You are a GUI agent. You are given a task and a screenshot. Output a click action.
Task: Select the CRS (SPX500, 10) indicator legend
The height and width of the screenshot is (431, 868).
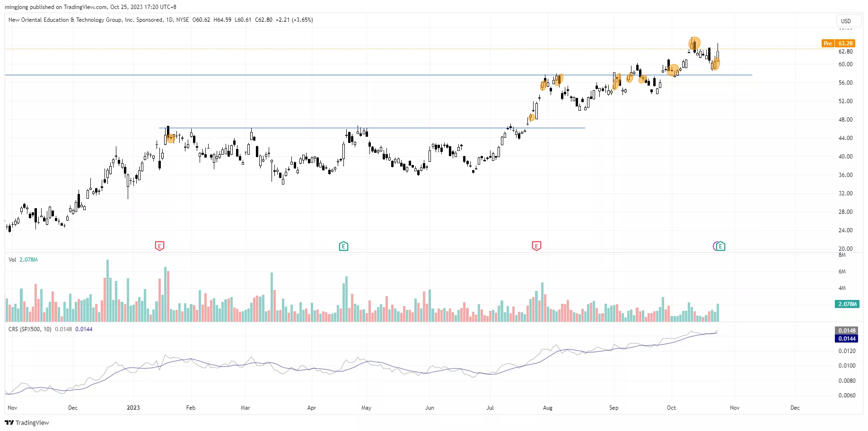30,329
